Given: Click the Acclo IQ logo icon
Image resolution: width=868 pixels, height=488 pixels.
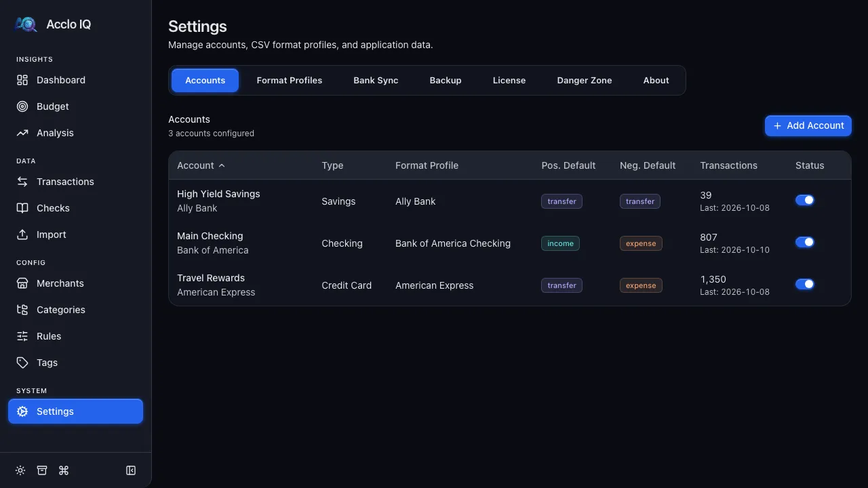Looking at the screenshot, I should pyautogui.click(x=26, y=24).
